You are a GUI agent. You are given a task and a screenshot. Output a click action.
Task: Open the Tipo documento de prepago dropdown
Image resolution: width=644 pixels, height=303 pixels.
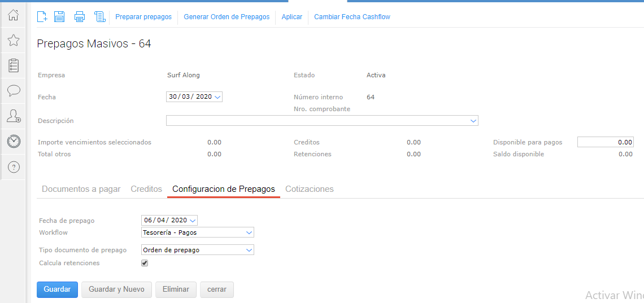[197, 250]
